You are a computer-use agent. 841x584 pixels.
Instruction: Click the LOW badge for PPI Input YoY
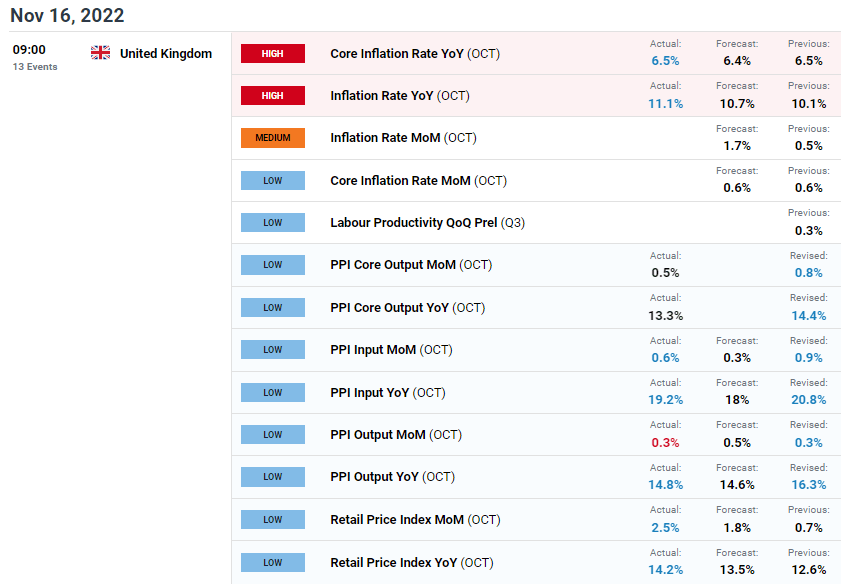[272, 393]
